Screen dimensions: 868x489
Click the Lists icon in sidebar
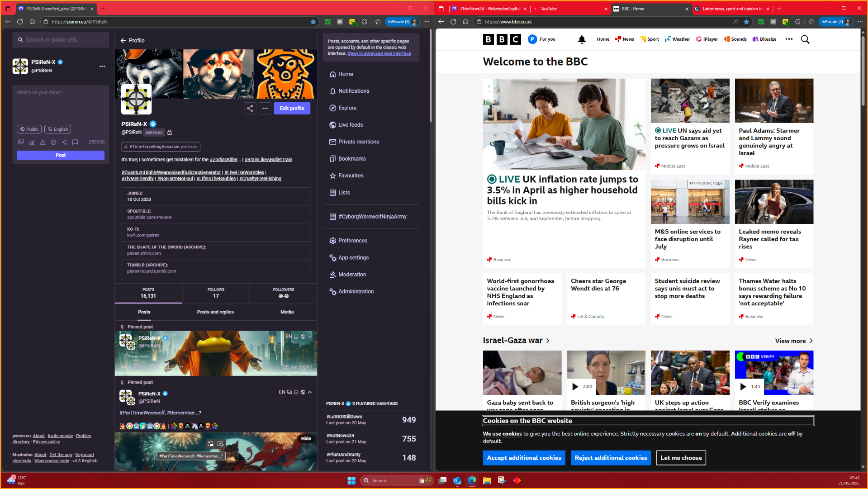click(333, 193)
